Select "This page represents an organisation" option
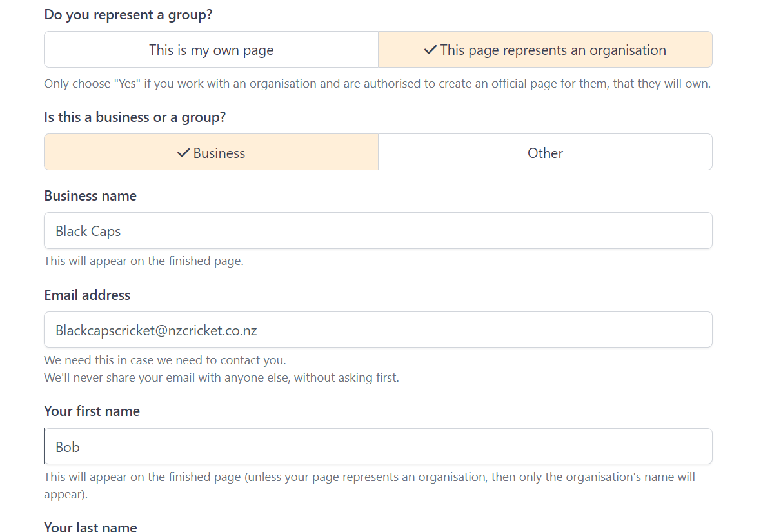The width and height of the screenshot is (772, 532). [545, 50]
